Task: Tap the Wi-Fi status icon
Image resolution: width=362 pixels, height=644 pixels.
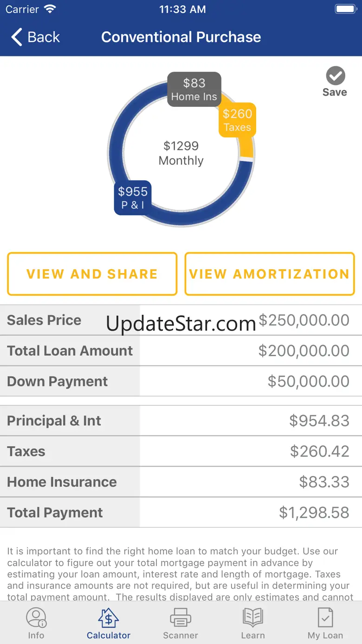Action: click(49, 9)
